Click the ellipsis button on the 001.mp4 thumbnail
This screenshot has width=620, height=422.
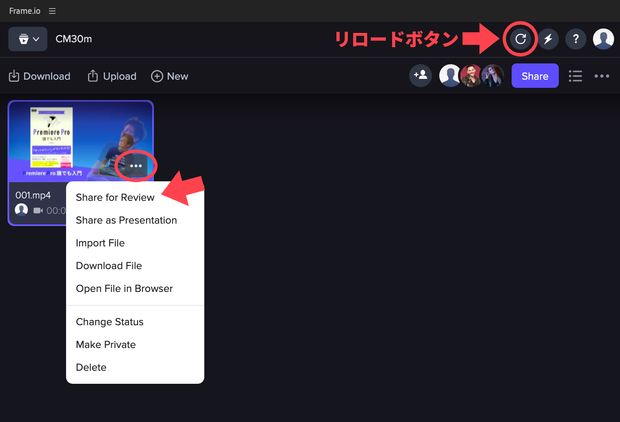136,166
